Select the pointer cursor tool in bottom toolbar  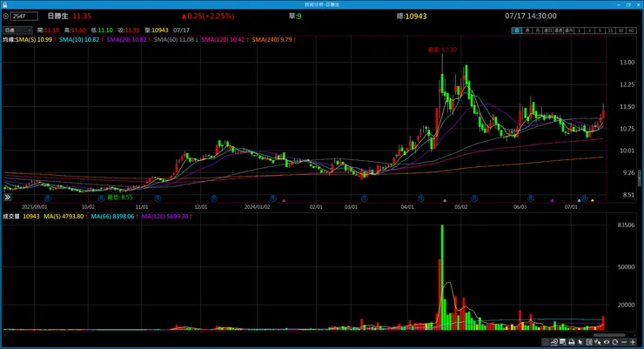(x=580, y=342)
